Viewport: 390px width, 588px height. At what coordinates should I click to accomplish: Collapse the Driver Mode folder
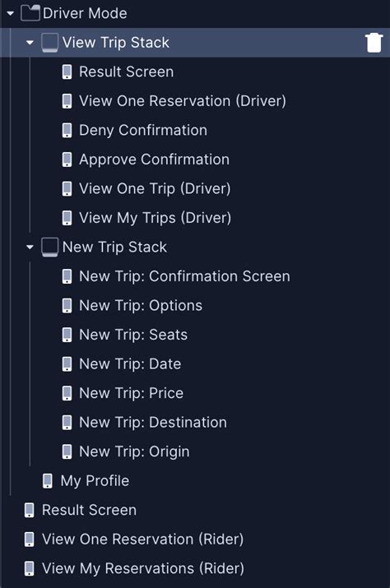click(x=10, y=13)
